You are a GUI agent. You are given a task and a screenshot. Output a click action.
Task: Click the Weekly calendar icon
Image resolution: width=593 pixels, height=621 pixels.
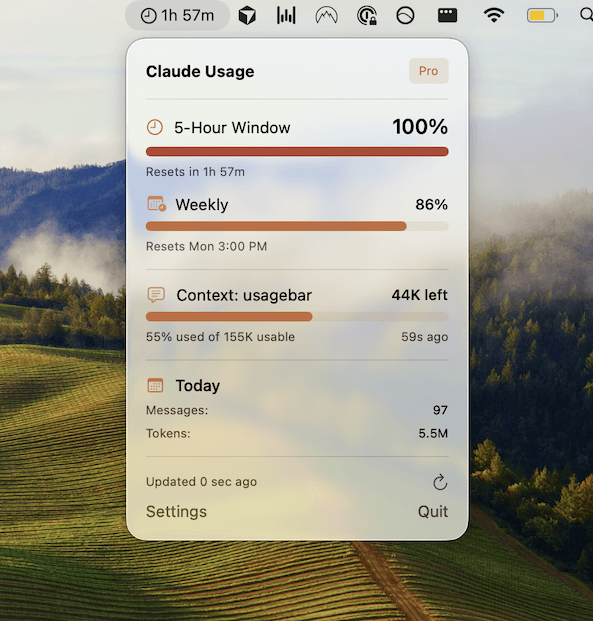[x=156, y=204]
